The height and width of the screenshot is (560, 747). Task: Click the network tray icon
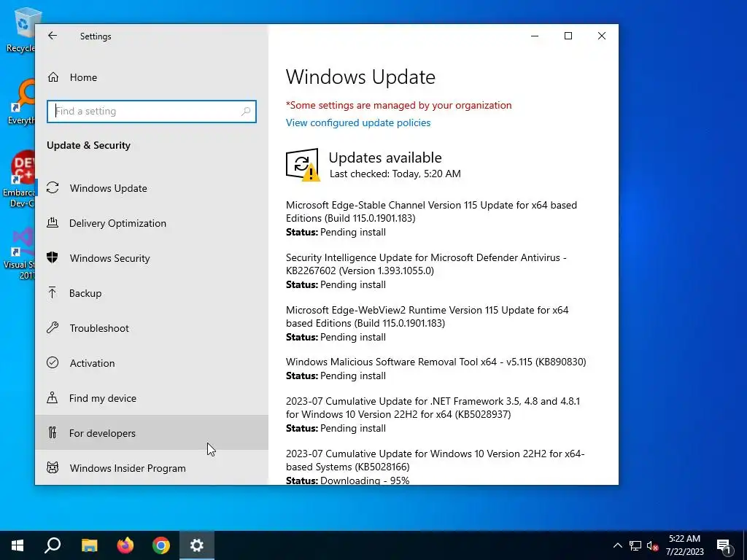point(635,545)
